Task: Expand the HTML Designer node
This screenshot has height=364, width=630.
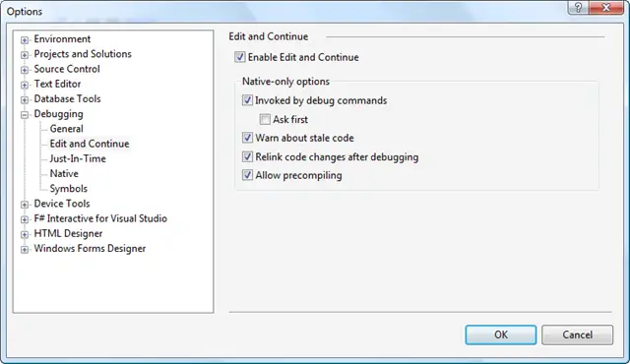Action: click(x=25, y=234)
